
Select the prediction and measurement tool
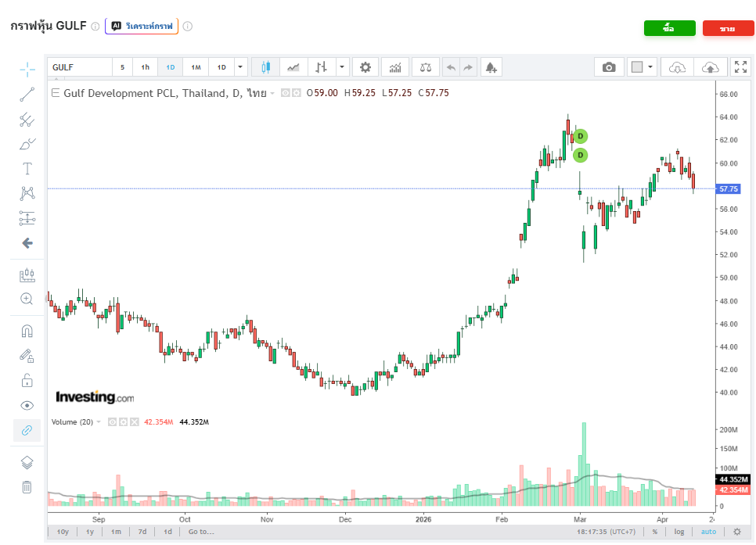click(x=27, y=218)
